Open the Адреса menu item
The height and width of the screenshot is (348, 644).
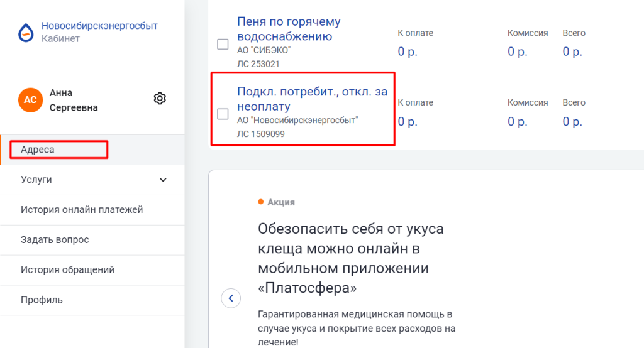pos(38,150)
